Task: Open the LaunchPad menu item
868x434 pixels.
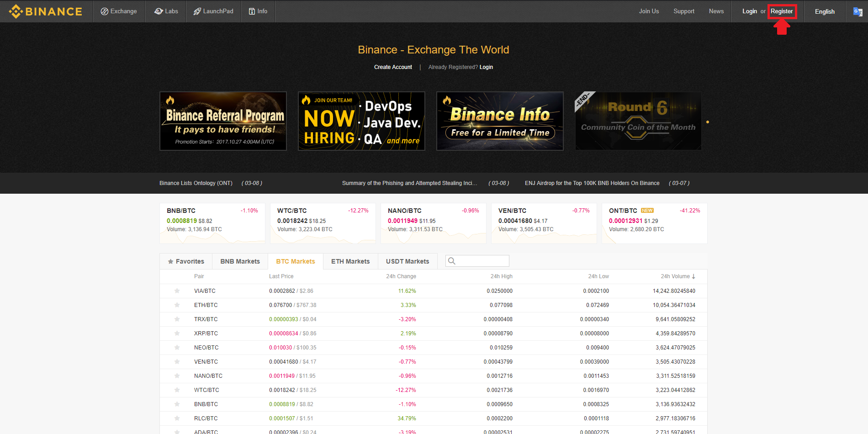Action: tap(213, 11)
